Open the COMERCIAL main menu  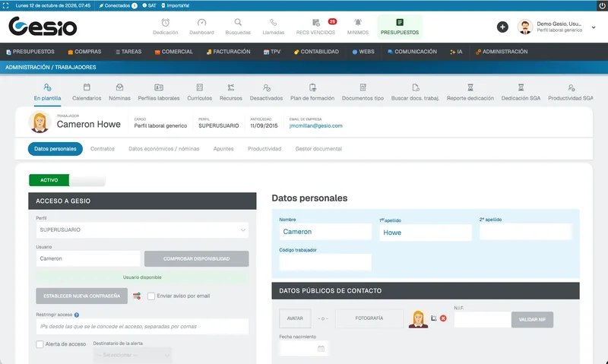point(174,52)
